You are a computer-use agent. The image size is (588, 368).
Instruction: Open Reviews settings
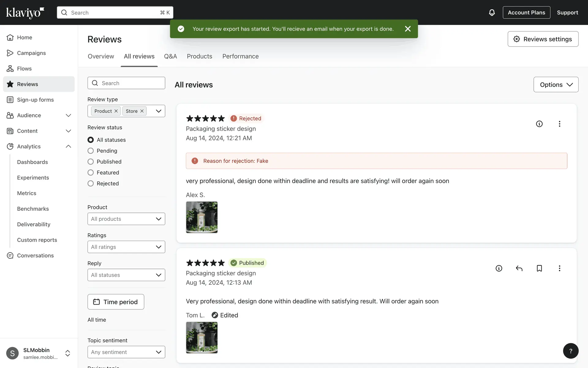[543, 39]
